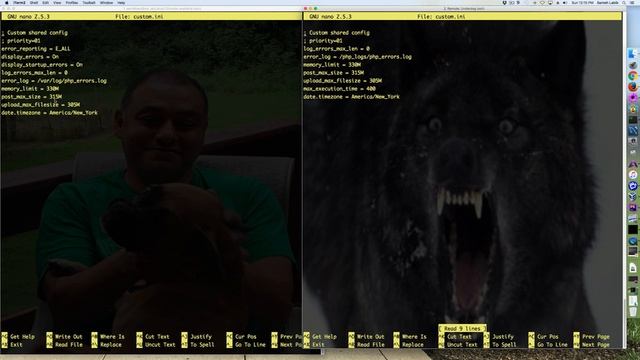Click 'log_errors_max_len = 0' in right pane

coord(336,49)
